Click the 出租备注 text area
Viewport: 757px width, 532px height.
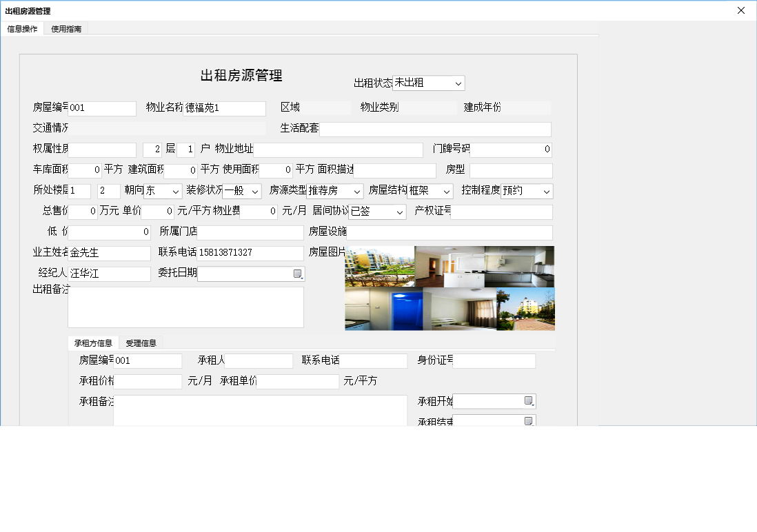(x=185, y=306)
